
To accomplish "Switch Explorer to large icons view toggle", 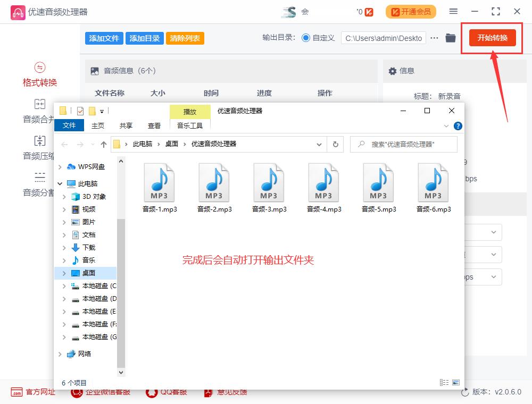I will [455, 382].
